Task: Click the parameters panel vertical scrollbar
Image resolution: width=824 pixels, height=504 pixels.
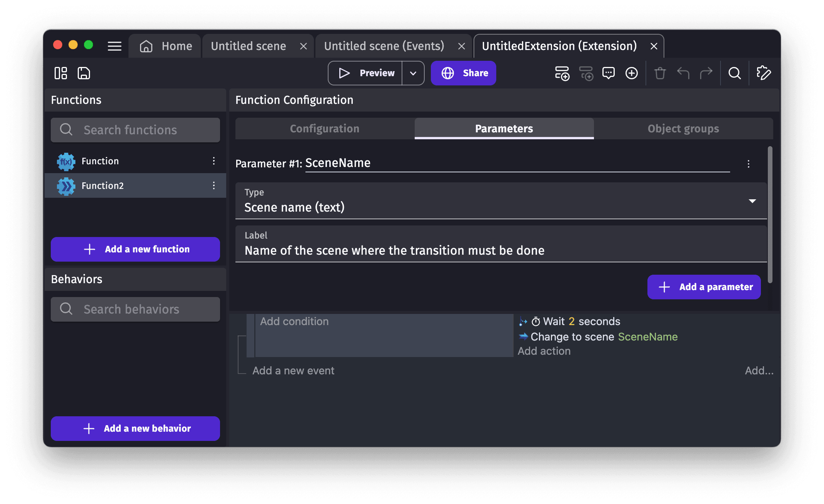Action: click(770, 215)
